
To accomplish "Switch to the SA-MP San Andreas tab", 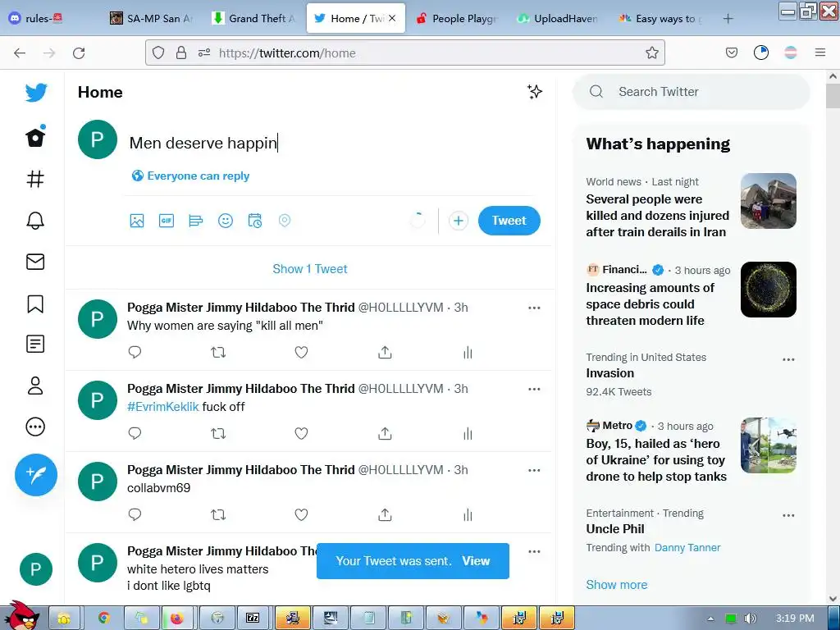I will (x=151, y=18).
